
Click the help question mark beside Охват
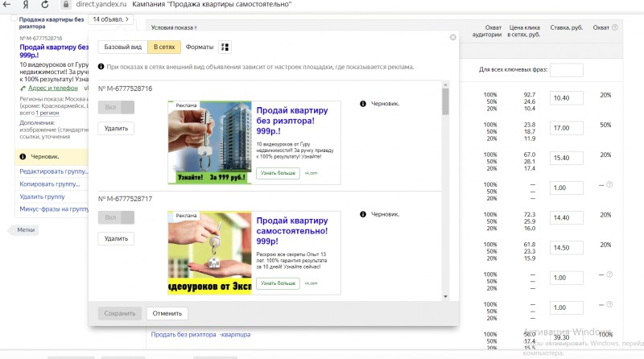614,27
